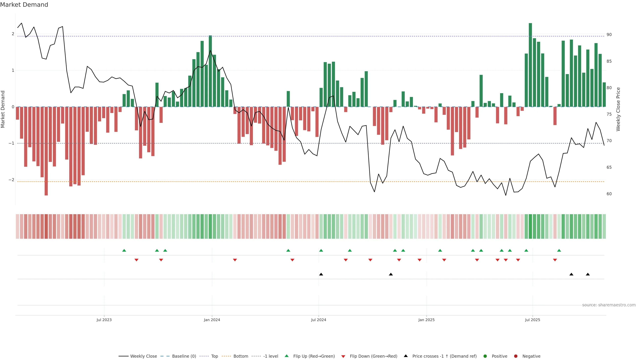Click the Jul 2025 x-axis label
The height and width of the screenshot is (362, 644).
[x=532, y=320]
